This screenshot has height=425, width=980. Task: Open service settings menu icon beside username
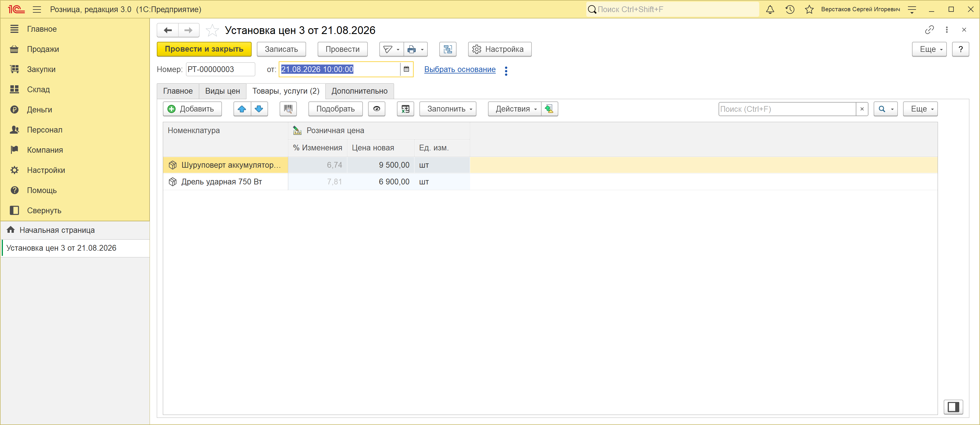click(x=912, y=9)
